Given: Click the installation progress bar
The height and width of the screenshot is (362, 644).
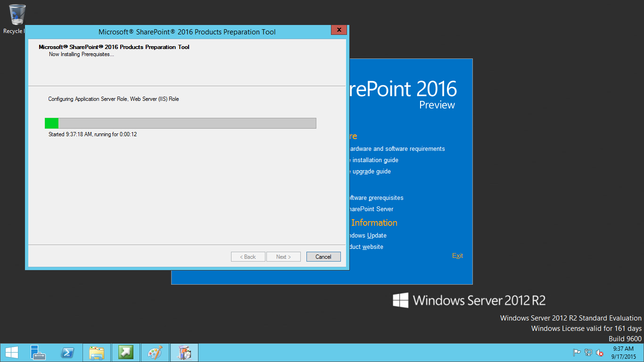Looking at the screenshot, I should 181,123.
